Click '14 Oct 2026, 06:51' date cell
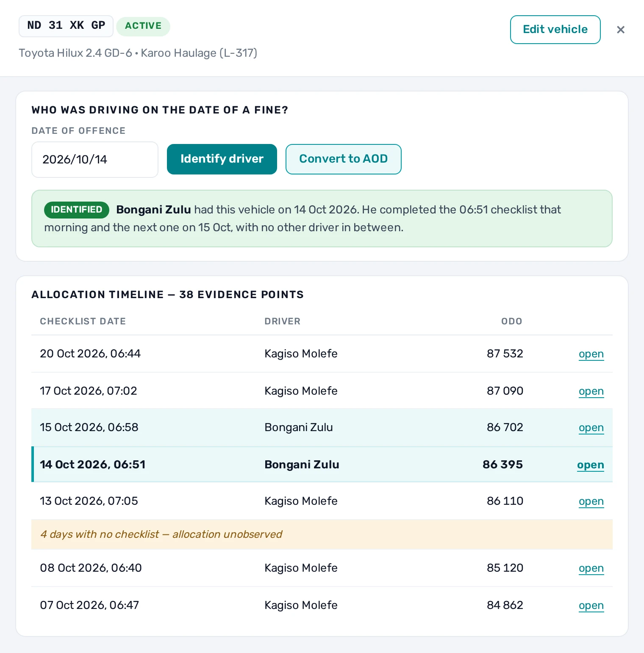 [93, 465]
